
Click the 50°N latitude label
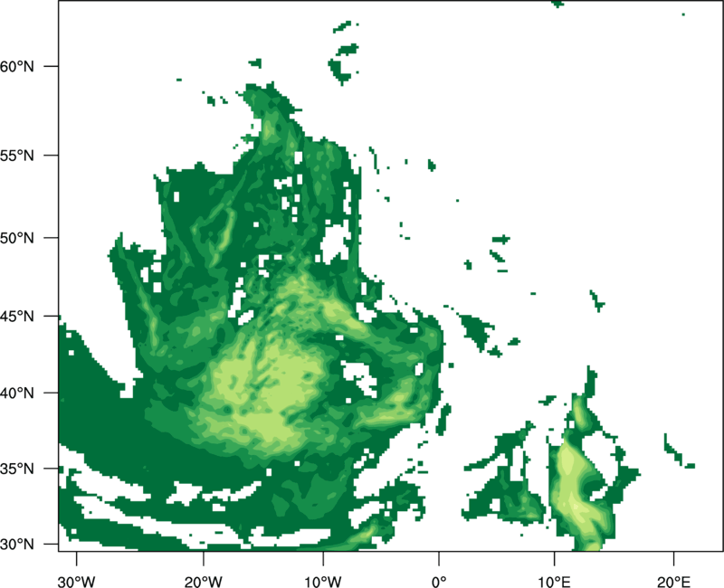(x=16, y=238)
